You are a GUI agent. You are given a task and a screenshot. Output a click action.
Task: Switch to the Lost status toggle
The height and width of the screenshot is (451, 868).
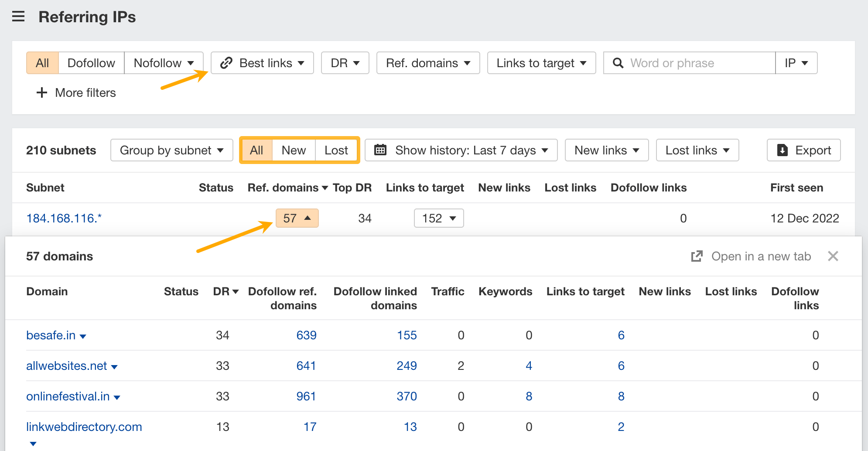(336, 150)
